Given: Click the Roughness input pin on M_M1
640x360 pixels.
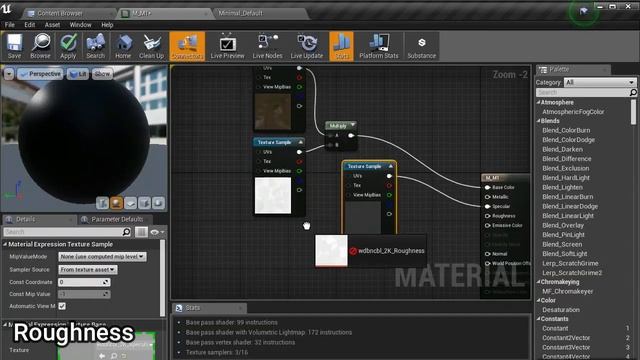Looking at the screenshot, I should (x=487, y=216).
